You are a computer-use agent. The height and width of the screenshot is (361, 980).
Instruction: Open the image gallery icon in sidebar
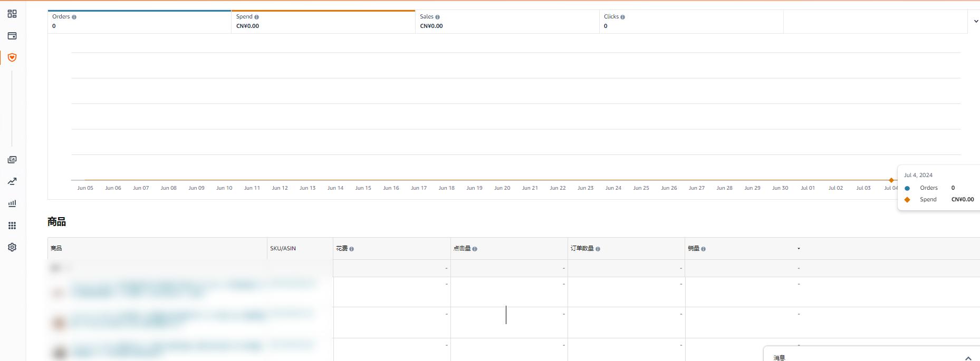(12, 160)
